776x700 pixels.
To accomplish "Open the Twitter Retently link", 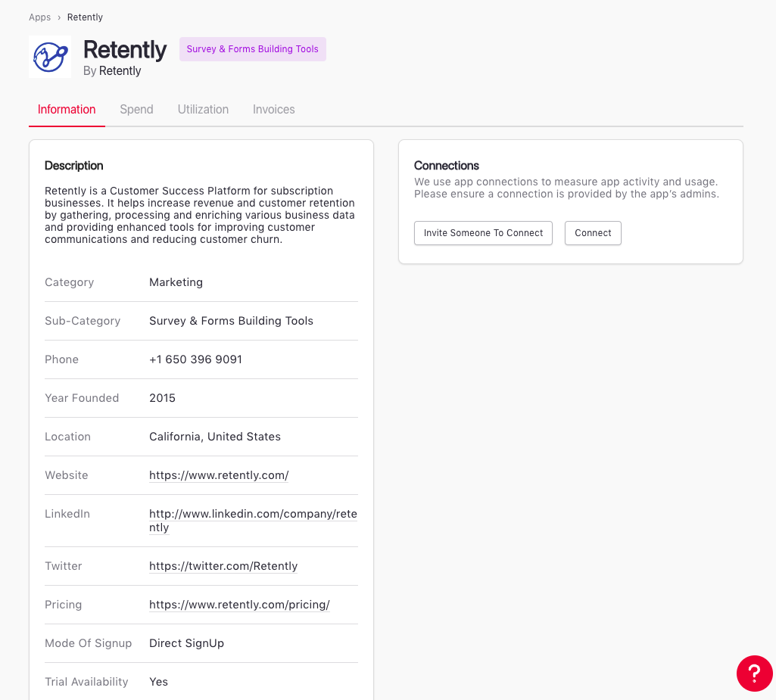I will (x=223, y=566).
